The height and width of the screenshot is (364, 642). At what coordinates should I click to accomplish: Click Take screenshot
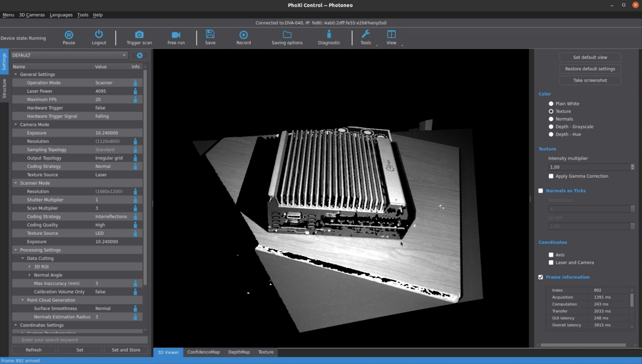click(590, 80)
